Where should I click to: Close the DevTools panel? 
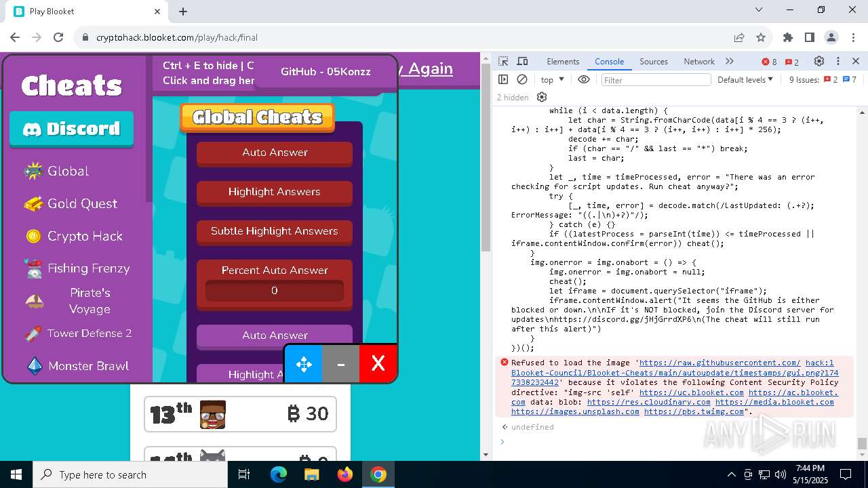click(x=856, y=61)
